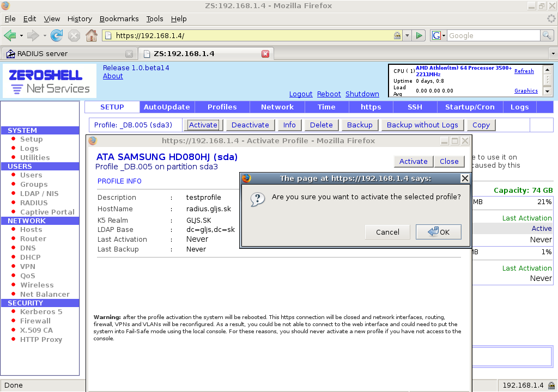Reload the page with the refresh icon
This screenshot has height=392, width=558.
[57, 35]
